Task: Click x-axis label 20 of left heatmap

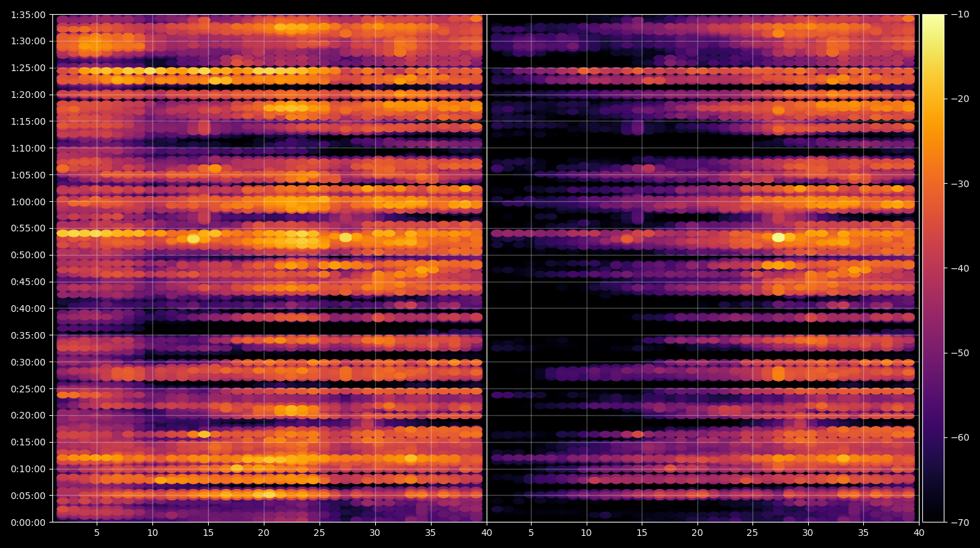Action: (264, 533)
